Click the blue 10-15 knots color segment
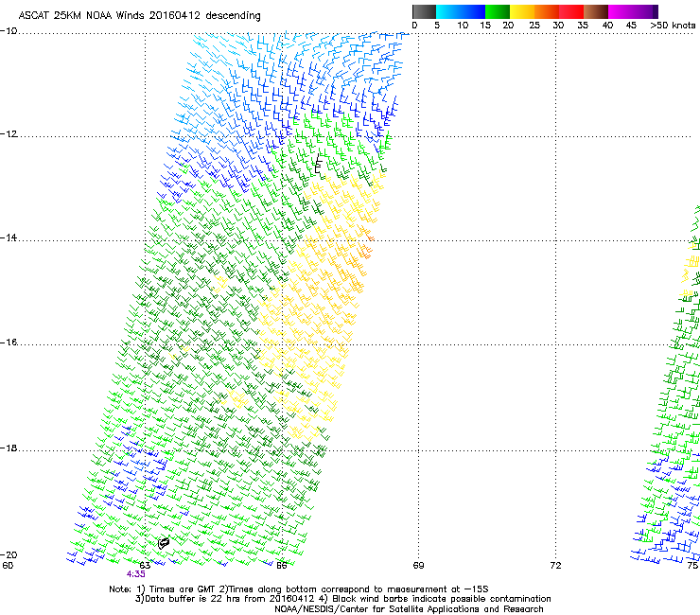This screenshot has width=700, height=615. pyautogui.click(x=473, y=11)
